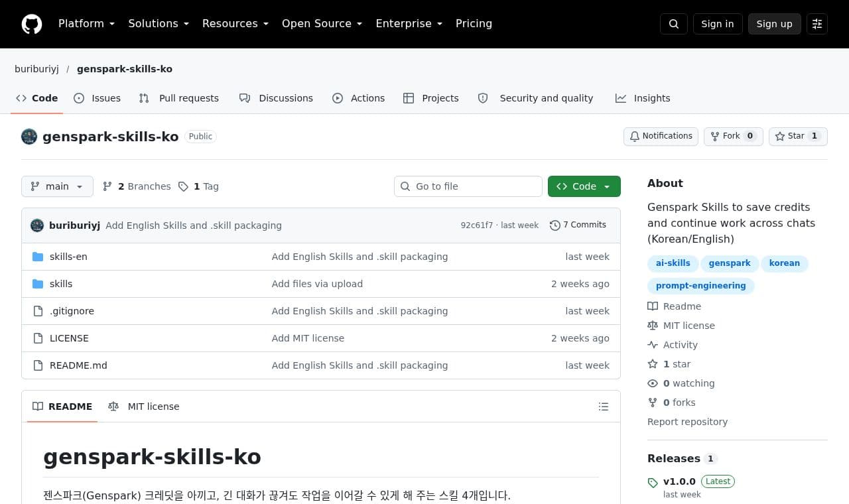Expand the Open Source menu
This screenshot has width=849, height=504.
coord(322,24)
